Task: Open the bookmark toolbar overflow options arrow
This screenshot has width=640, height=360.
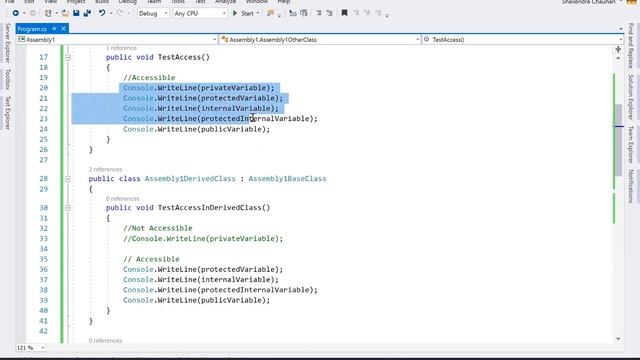Action: [387, 15]
